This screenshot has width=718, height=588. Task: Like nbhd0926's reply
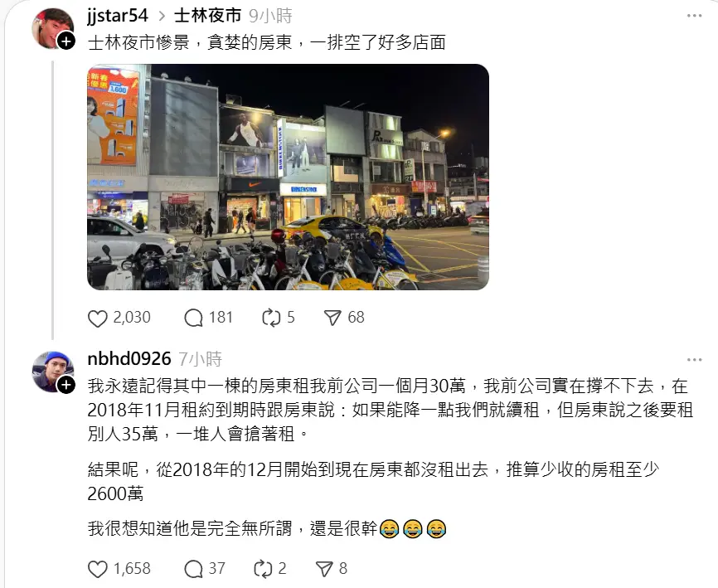point(98,569)
